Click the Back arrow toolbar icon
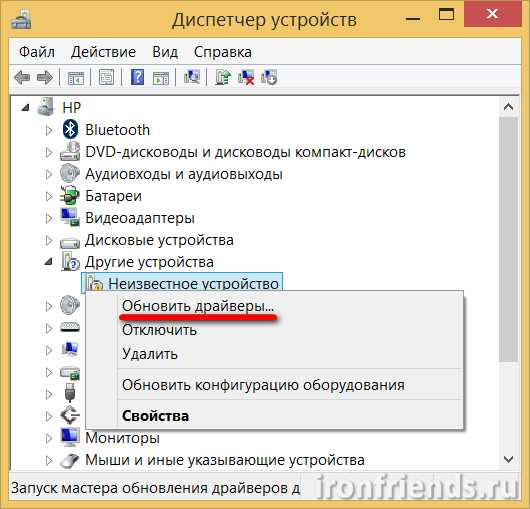 click(22, 78)
